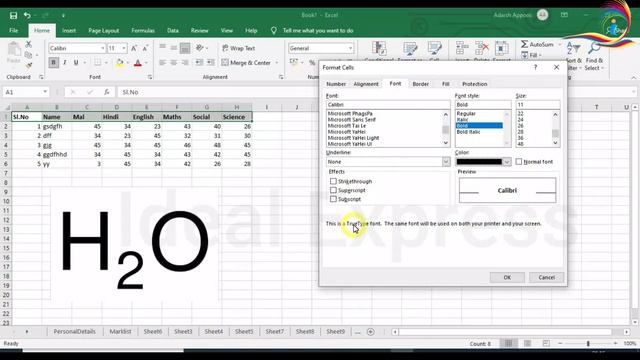Click the Find & Select magnifier icon
The width and height of the screenshot is (640, 360).
click(594, 48)
